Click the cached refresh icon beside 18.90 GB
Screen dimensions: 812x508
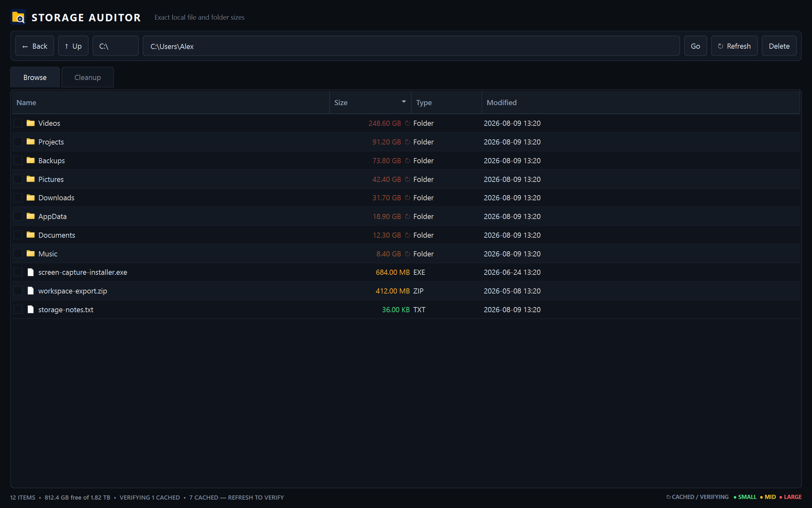pos(407,216)
